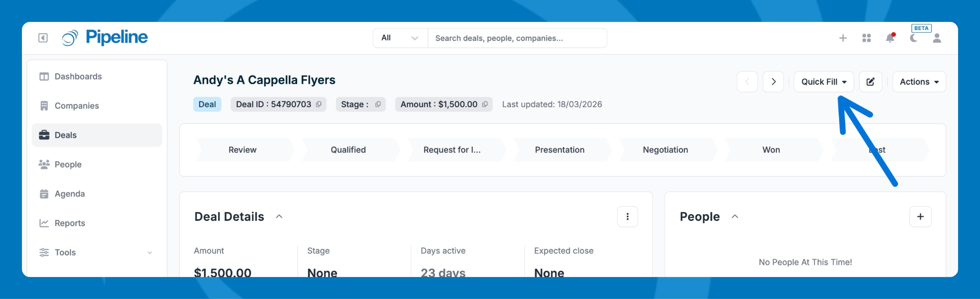Open the Actions dropdown
Viewport: 980px width, 299px height.
[x=919, y=82]
